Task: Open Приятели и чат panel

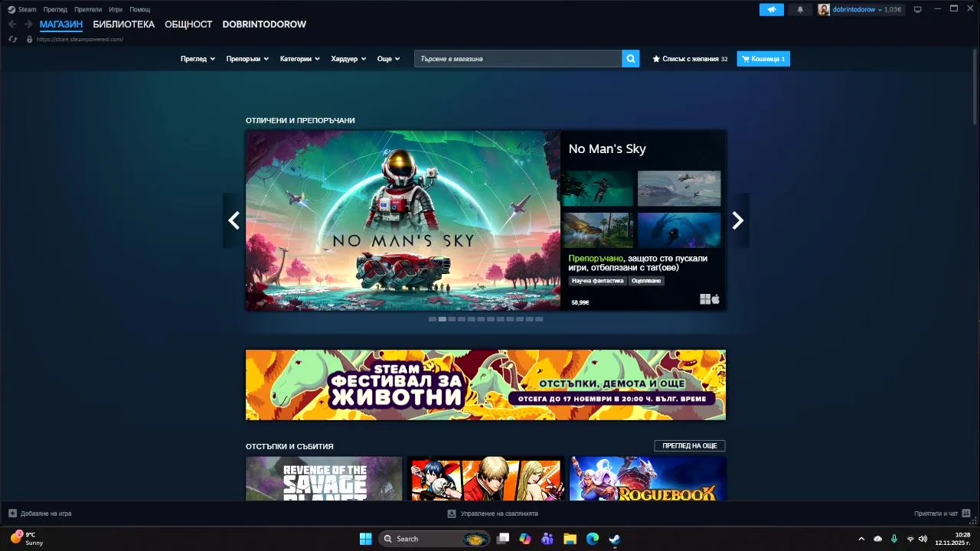Action: pos(942,514)
